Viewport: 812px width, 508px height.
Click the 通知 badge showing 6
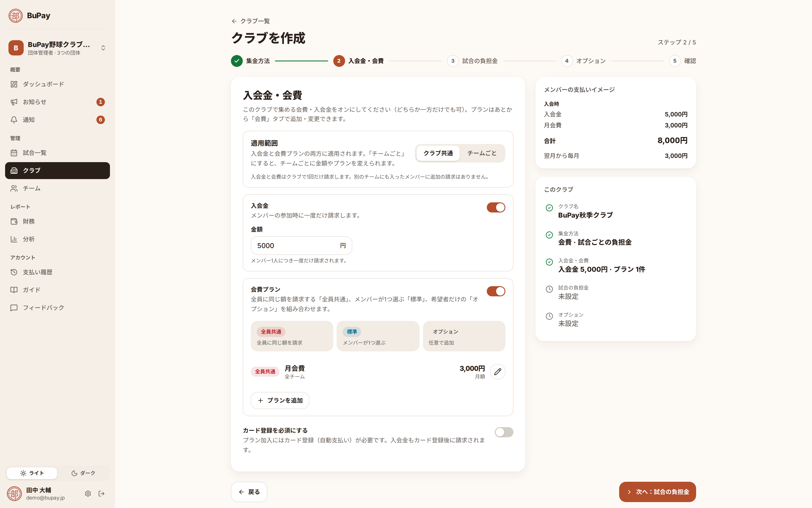[x=101, y=120]
